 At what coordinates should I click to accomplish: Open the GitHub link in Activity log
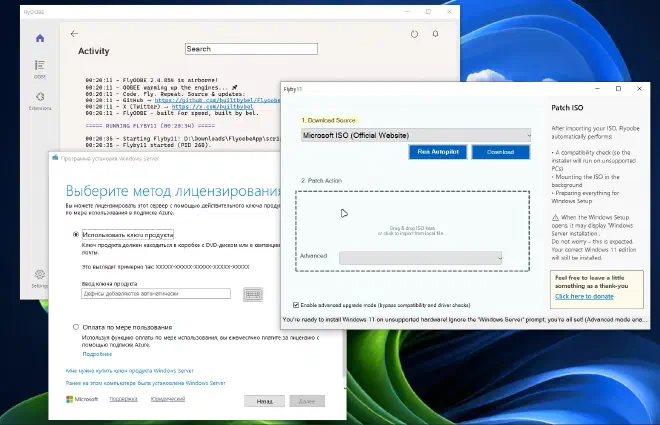tap(217, 101)
